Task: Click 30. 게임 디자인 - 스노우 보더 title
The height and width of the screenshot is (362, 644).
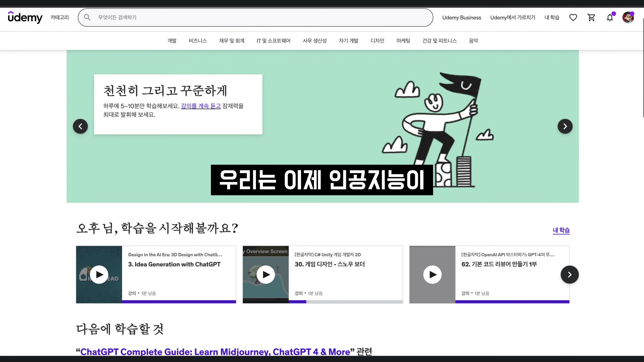Action: coord(329,264)
